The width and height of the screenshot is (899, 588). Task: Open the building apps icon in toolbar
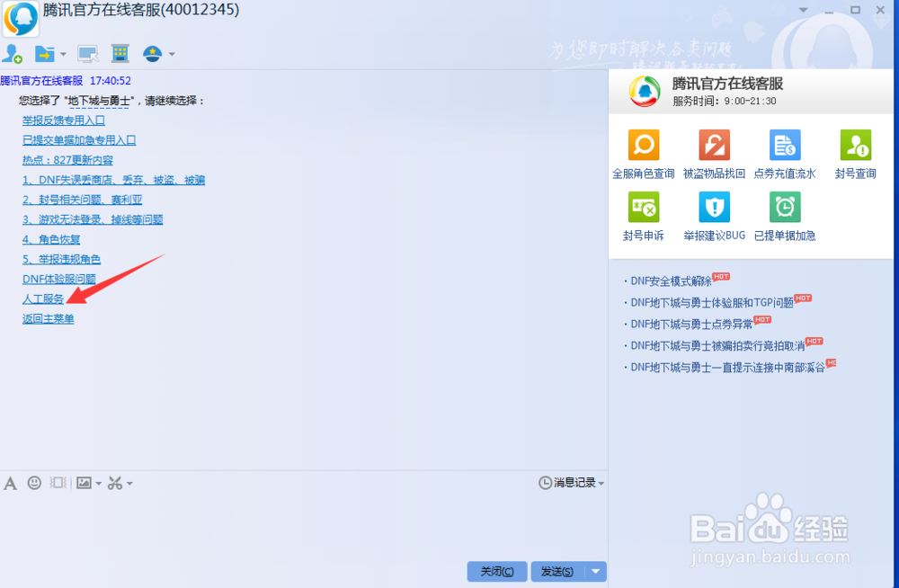pyautogui.click(x=120, y=53)
